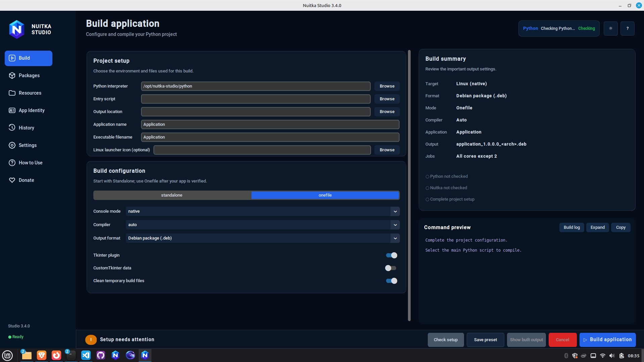Browse for the output location
Image resolution: width=644 pixels, height=362 pixels.
tap(387, 112)
